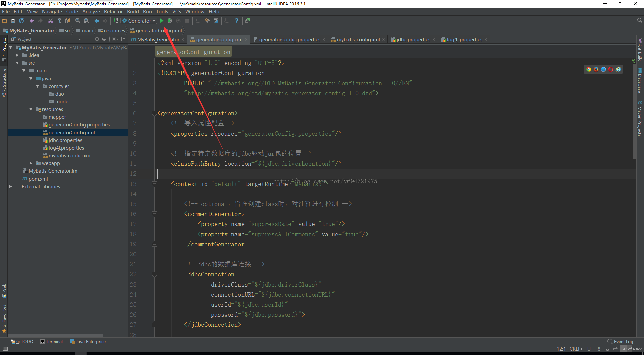
Task: Click the blue Help question mark icon
Action: click(x=237, y=21)
